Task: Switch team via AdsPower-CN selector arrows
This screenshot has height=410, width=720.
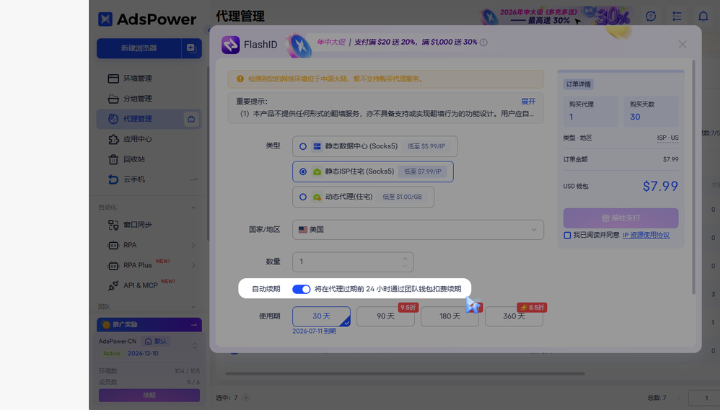Action: 194,346
